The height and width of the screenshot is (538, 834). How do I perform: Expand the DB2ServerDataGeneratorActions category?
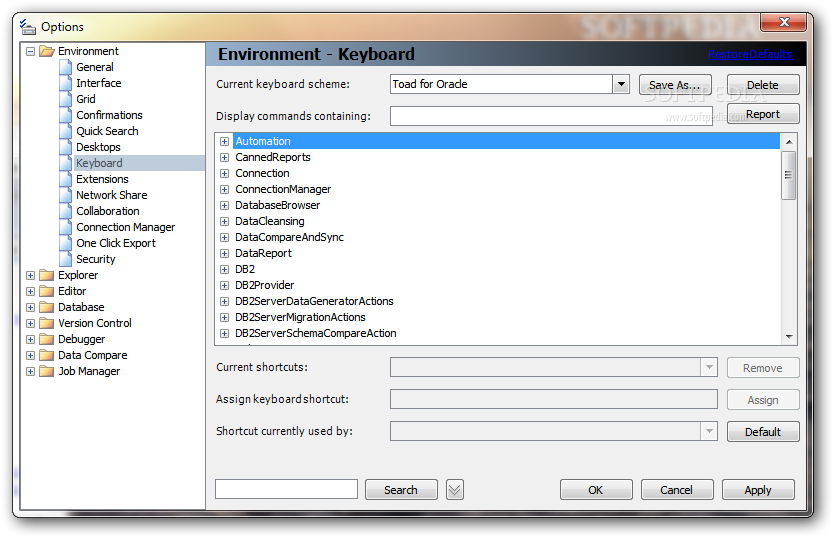[x=224, y=301]
